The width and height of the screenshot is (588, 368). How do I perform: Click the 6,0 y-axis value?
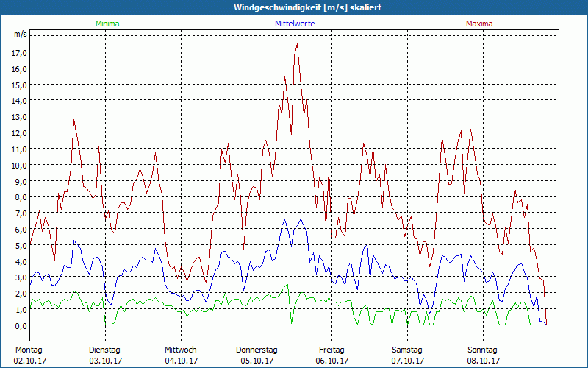click(x=21, y=230)
